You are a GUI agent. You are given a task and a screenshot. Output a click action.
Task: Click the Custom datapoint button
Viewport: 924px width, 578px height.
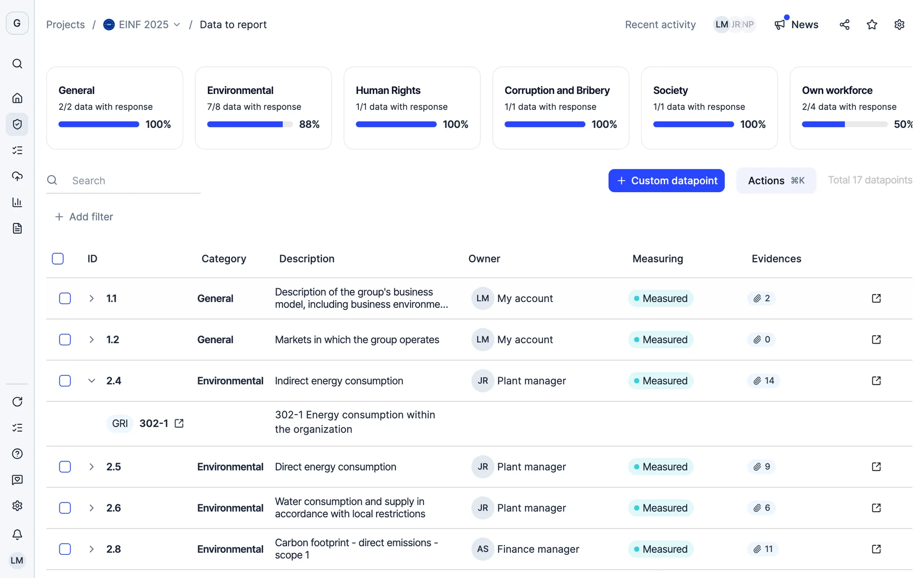[x=666, y=180]
